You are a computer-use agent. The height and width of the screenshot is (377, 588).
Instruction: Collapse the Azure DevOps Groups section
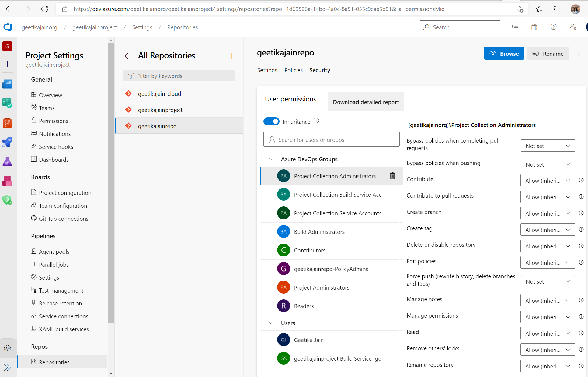(x=270, y=159)
